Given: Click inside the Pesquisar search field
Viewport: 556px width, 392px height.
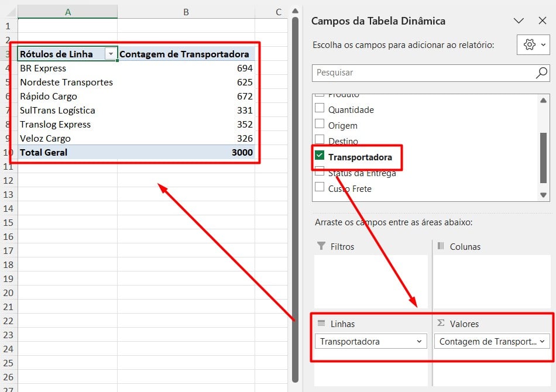Looking at the screenshot, I should click(410, 74).
